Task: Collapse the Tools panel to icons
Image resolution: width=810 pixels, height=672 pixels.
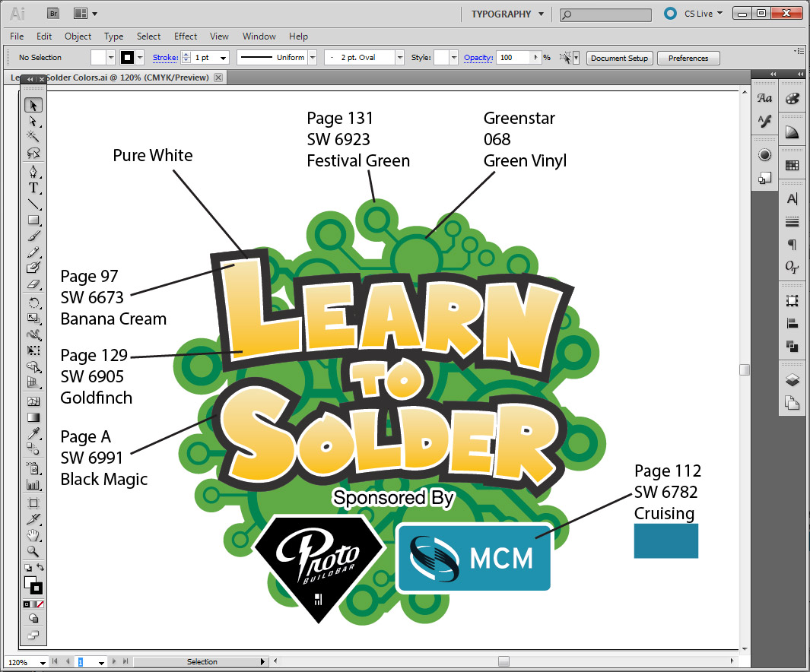Action: (30, 79)
